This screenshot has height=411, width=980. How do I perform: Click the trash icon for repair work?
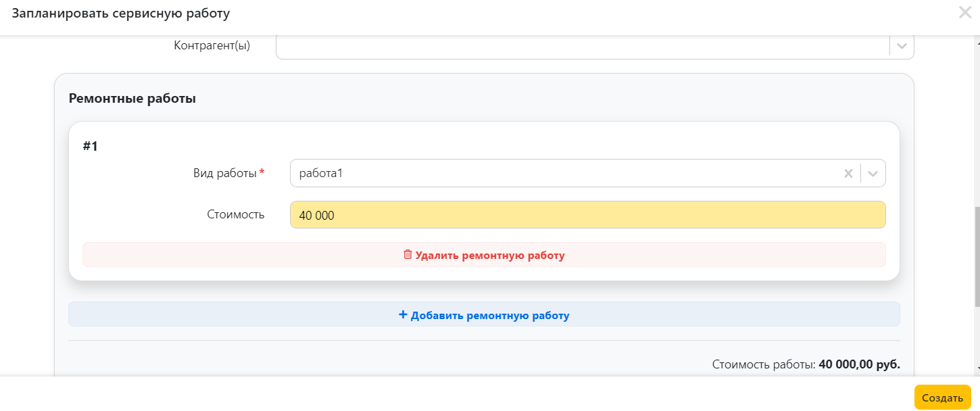click(x=408, y=255)
